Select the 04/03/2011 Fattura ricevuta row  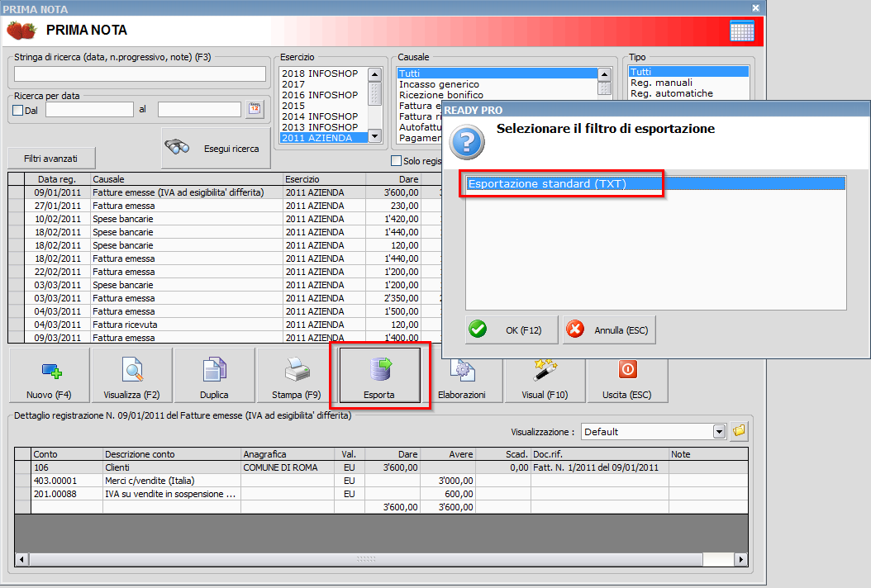(225, 325)
